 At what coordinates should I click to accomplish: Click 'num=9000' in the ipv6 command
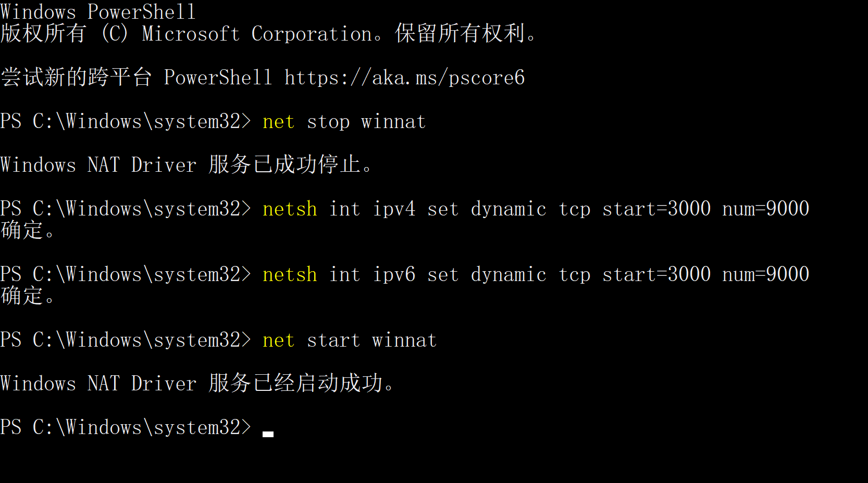[x=765, y=275]
